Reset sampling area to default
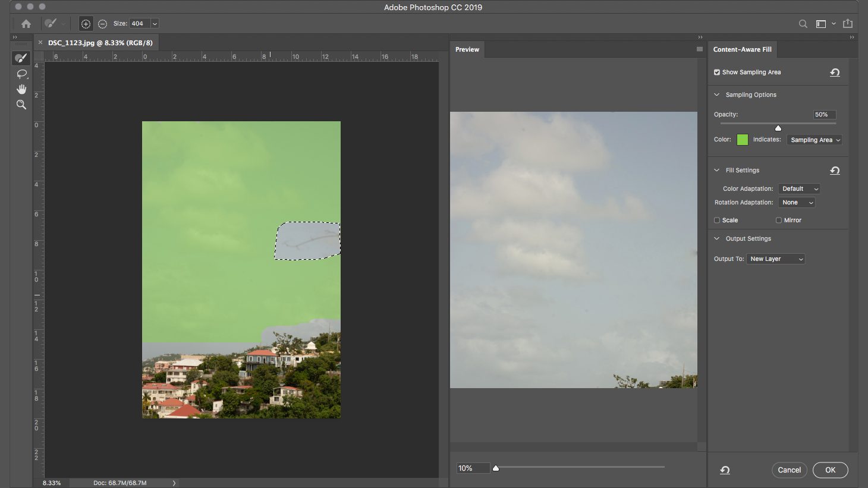 [835, 73]
